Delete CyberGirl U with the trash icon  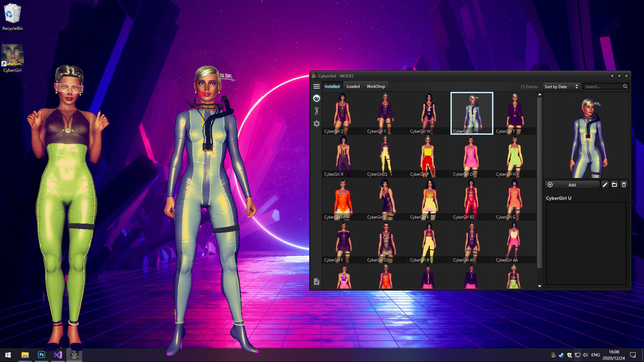[x=624, y=185]
